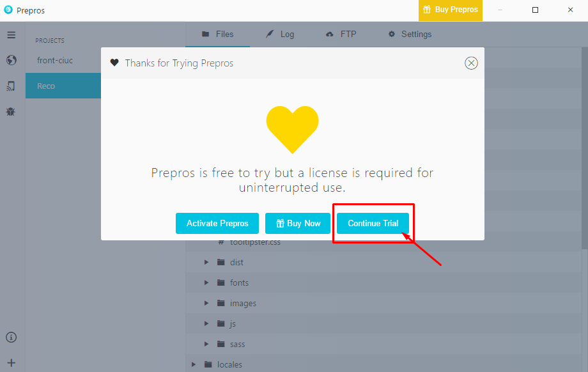The image size is (588, 372).
Task: Click Buy Now in the dialog
Action: pyautogui.click(x=298, y=224)
